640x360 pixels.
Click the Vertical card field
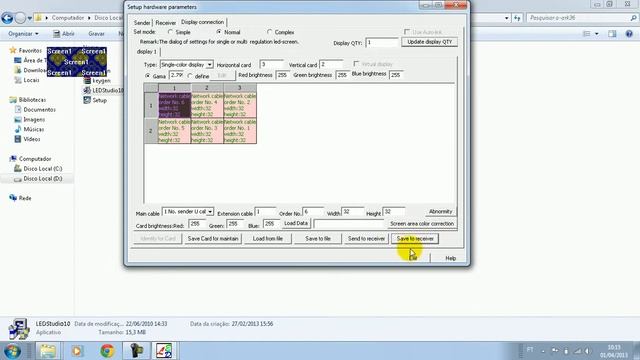pos(331,64)
